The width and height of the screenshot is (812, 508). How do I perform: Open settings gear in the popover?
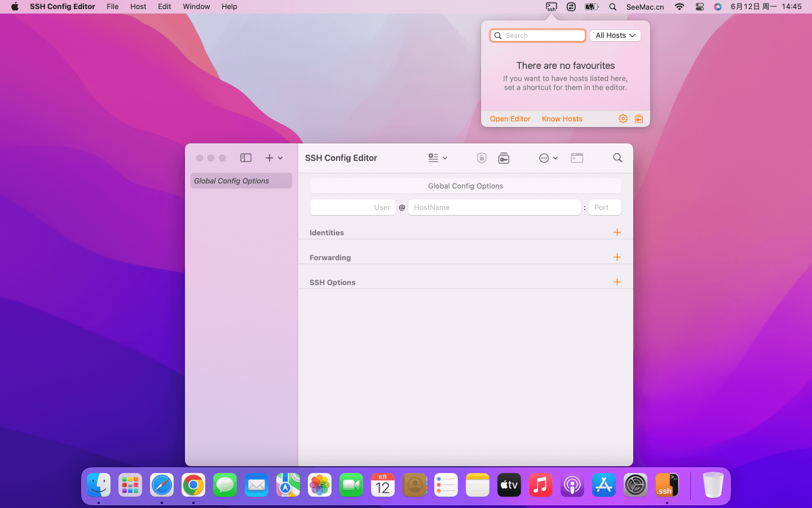point(623,119)
